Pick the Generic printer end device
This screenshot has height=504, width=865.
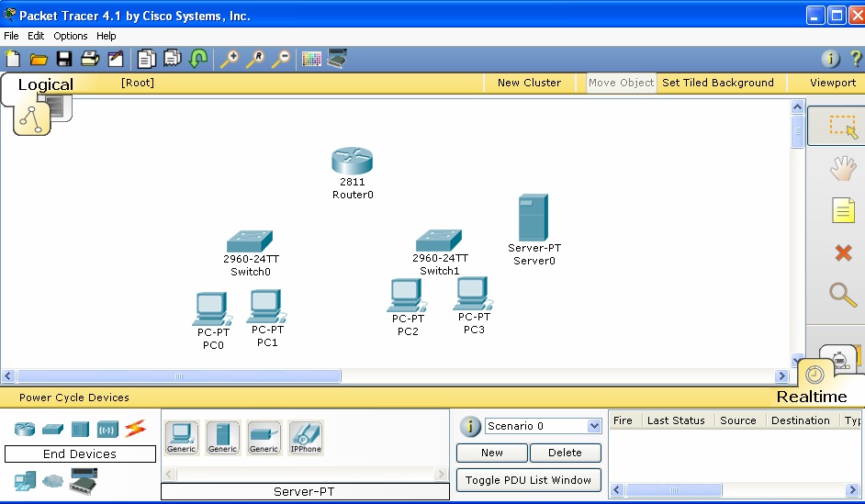(264, 437)
